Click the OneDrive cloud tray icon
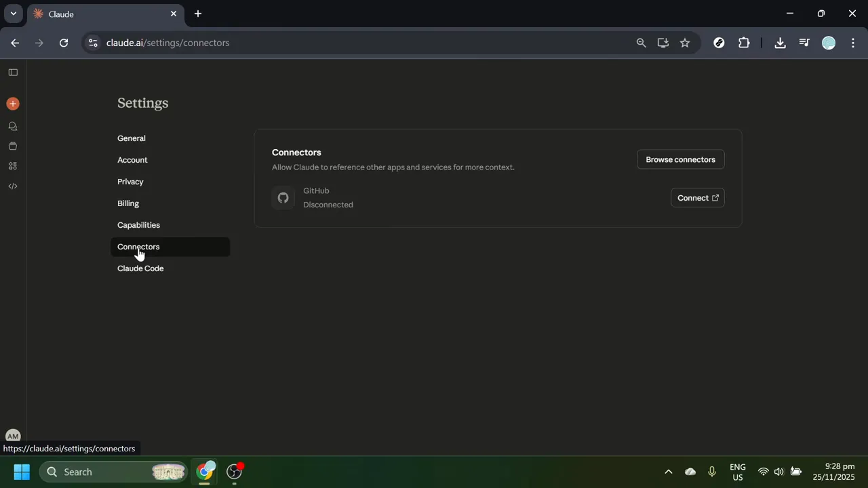Screen dimensions: 868x488 tap(690, 472)
